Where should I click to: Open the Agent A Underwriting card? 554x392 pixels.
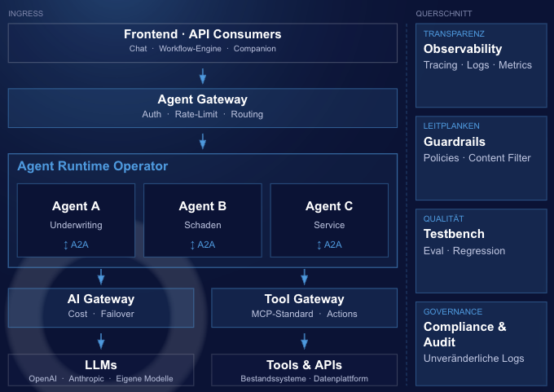click(76, 220)
